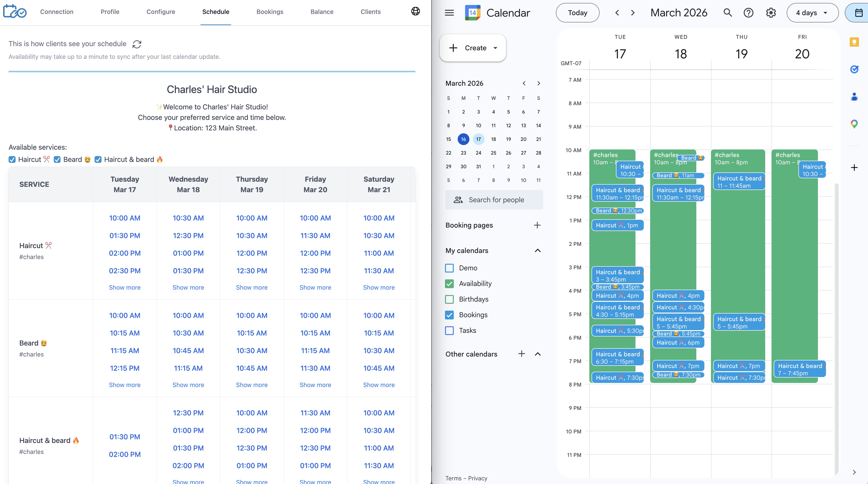Click the Today button in Google Calendar
868x484 pixels.
577,12
